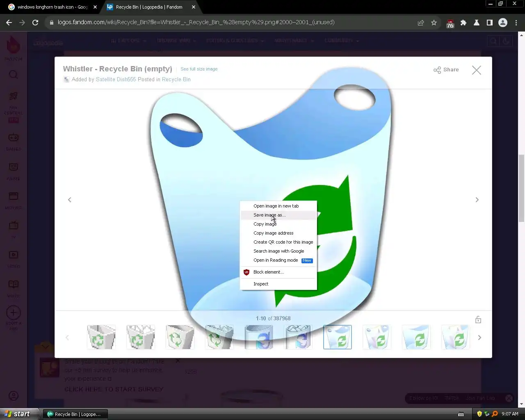Click the magnifier tray icon
Screen dimensions: 525x420
tap(495, 414)
